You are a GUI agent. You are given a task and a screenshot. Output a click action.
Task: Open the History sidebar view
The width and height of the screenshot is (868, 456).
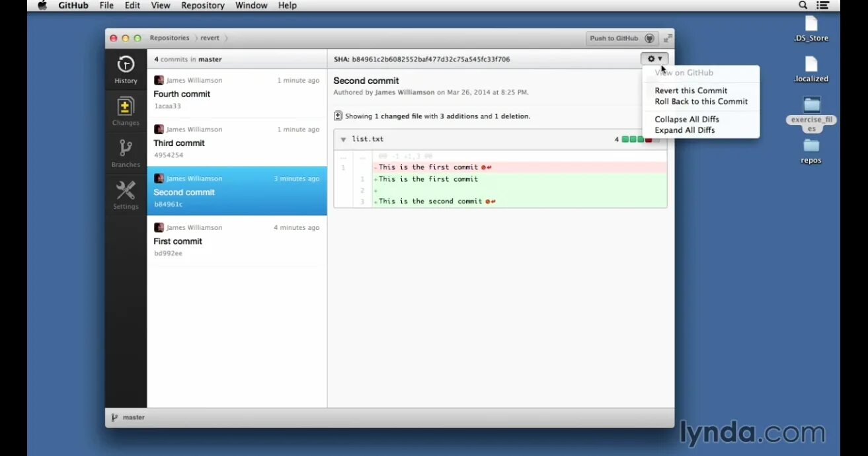click(x=126, y=69)
